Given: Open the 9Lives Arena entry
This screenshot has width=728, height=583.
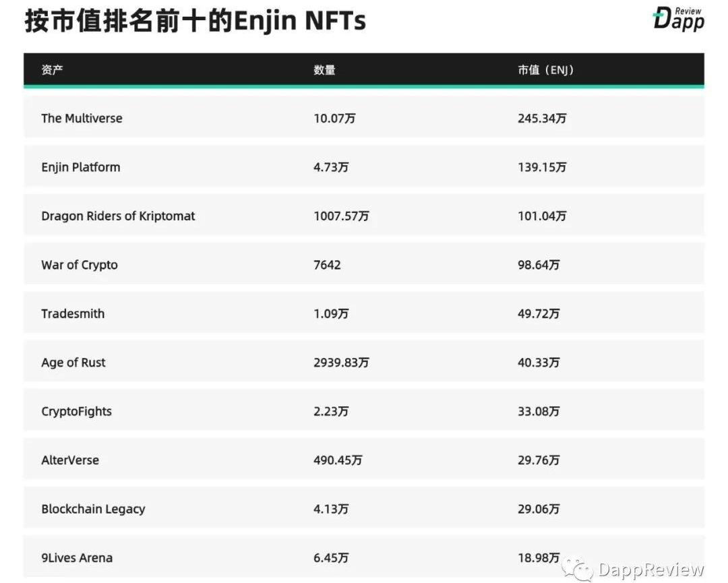Looking at the screenshot, I should point(77,558).
